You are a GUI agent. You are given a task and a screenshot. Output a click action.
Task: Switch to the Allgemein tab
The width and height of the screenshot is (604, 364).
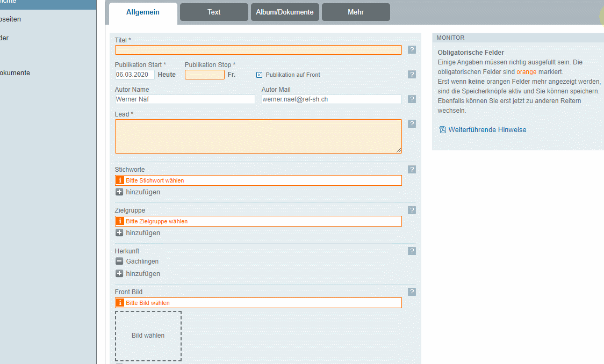pos(143,12)
